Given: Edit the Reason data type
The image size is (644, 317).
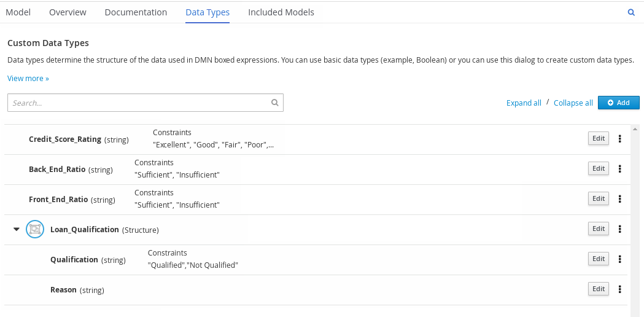Looking at the screenshot, I should pos(598,289).
